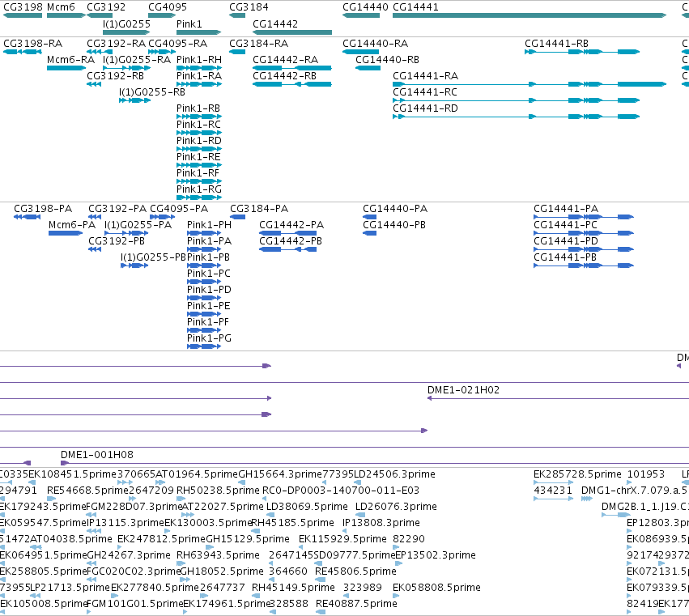Select transcript CG14442-RB
Screen dimensions: 689x616
[285, 76]
